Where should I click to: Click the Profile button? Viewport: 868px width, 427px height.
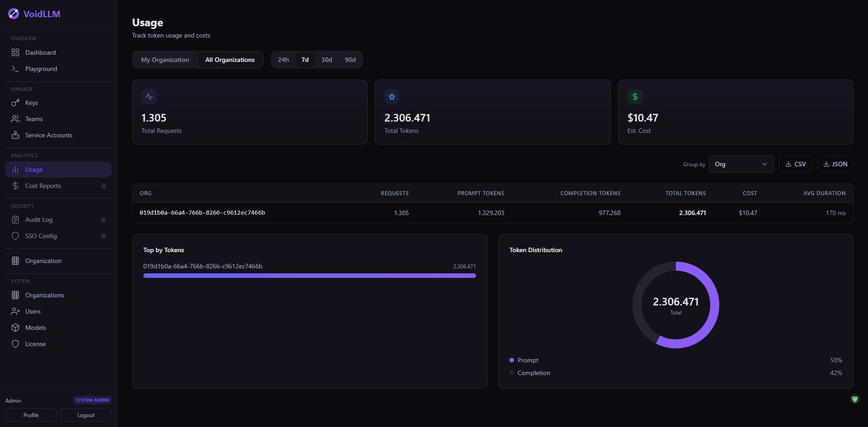[31, 415]
